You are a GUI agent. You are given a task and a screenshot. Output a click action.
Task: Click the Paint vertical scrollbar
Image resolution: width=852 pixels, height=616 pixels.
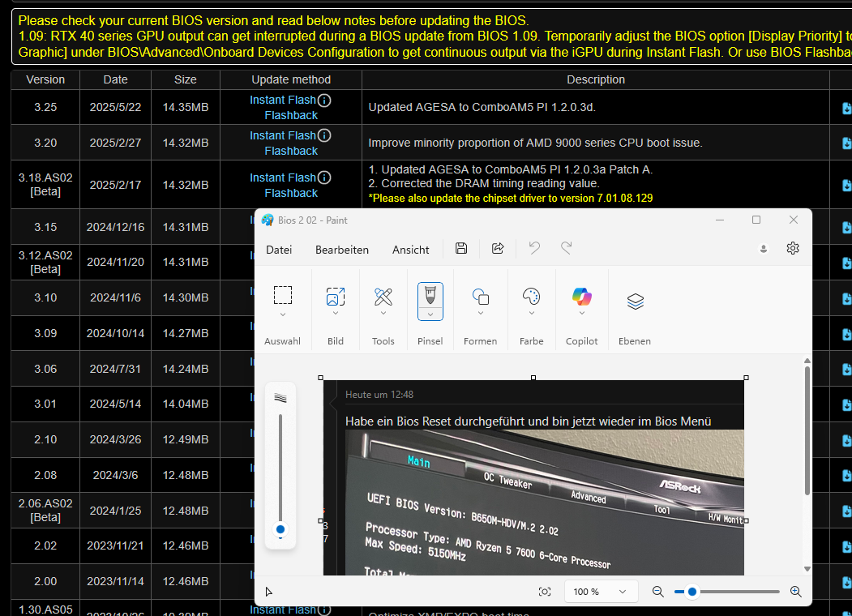point(807,430)
